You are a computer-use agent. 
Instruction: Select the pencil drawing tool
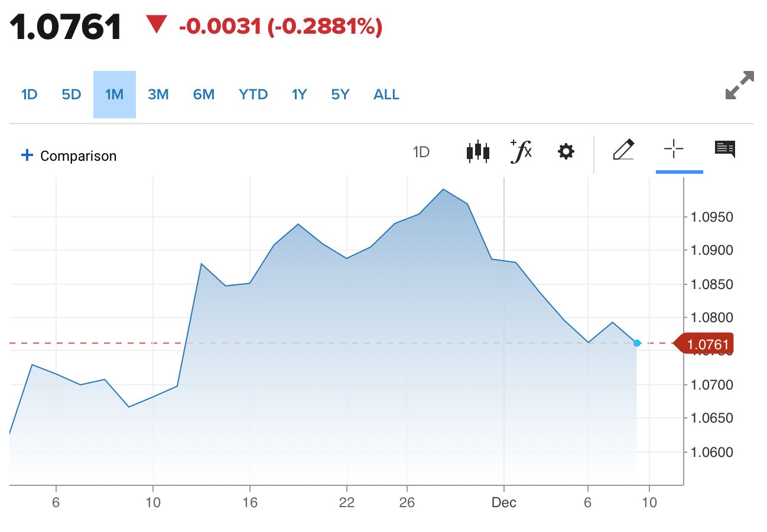[623, 150]
